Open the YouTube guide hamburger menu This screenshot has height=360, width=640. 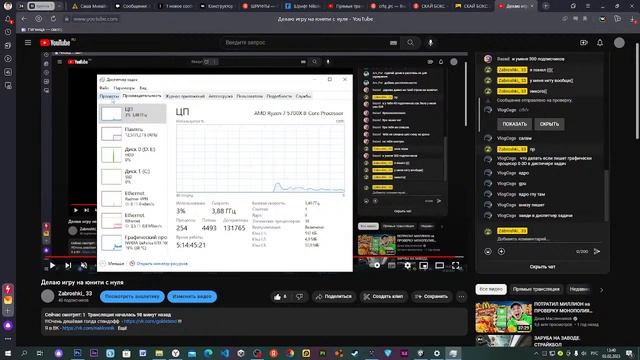(x=28, y=42)
